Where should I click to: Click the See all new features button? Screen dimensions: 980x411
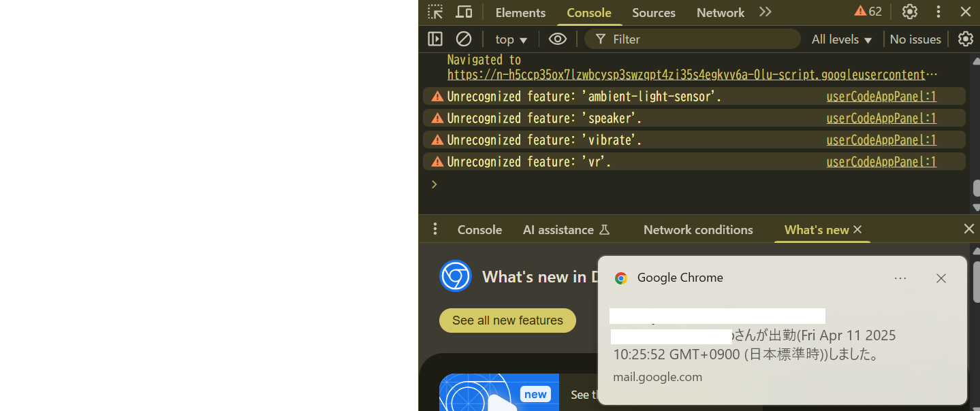coord(507,320)
